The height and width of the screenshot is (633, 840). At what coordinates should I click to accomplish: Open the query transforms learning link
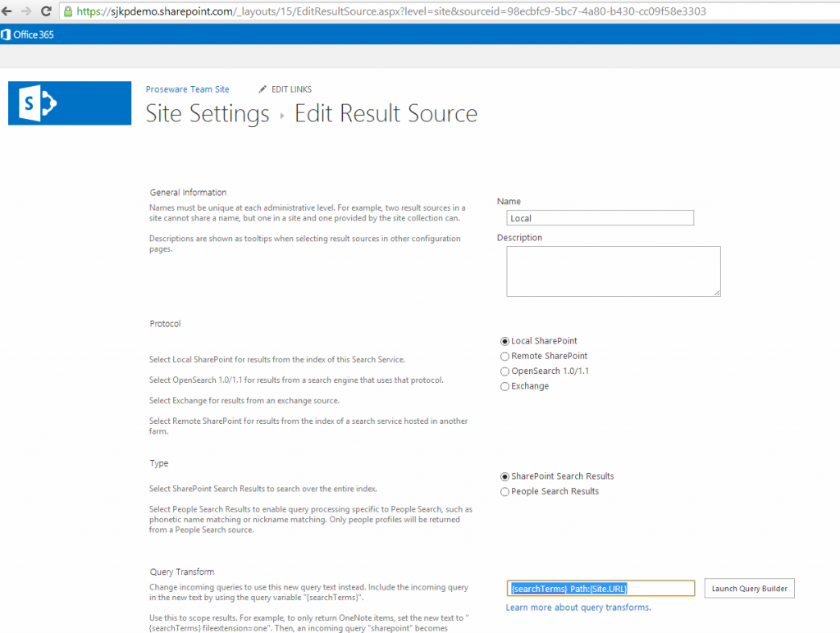578,608
